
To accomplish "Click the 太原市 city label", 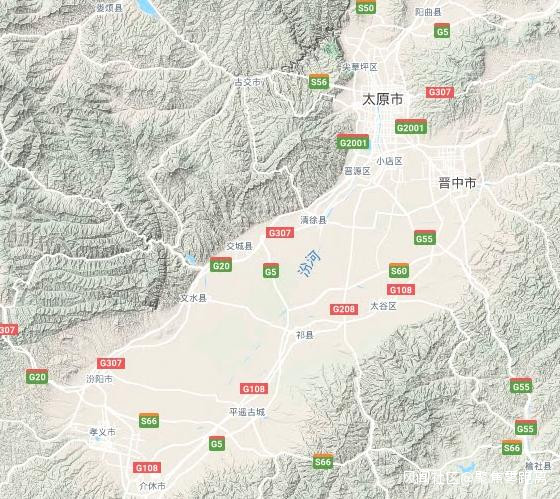I will [x=383, y=99].
